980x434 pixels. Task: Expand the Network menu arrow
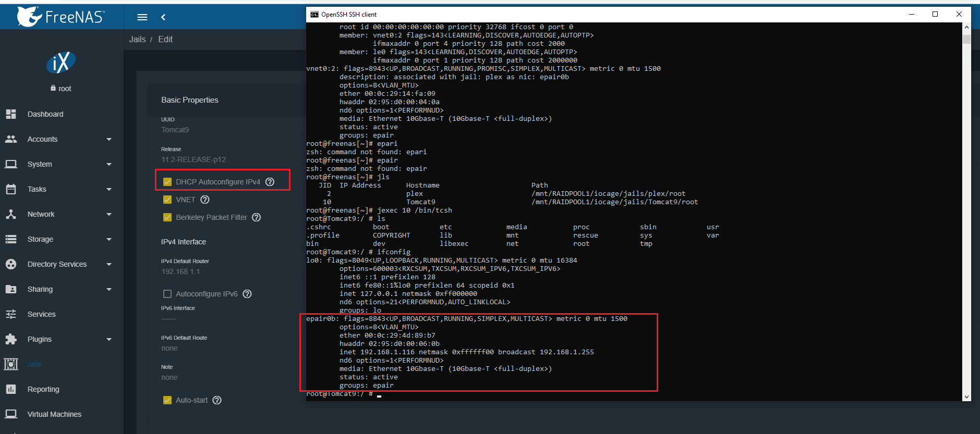point(109,215)
